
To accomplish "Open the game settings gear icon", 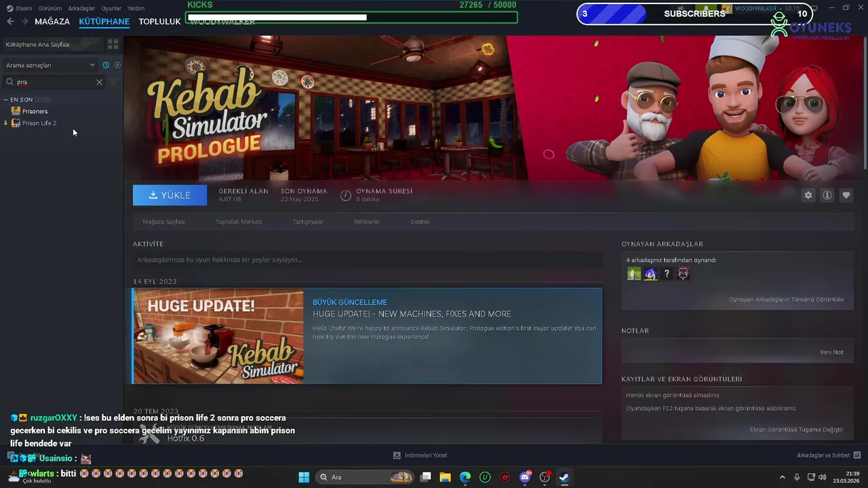I will [x=808, y=195].
